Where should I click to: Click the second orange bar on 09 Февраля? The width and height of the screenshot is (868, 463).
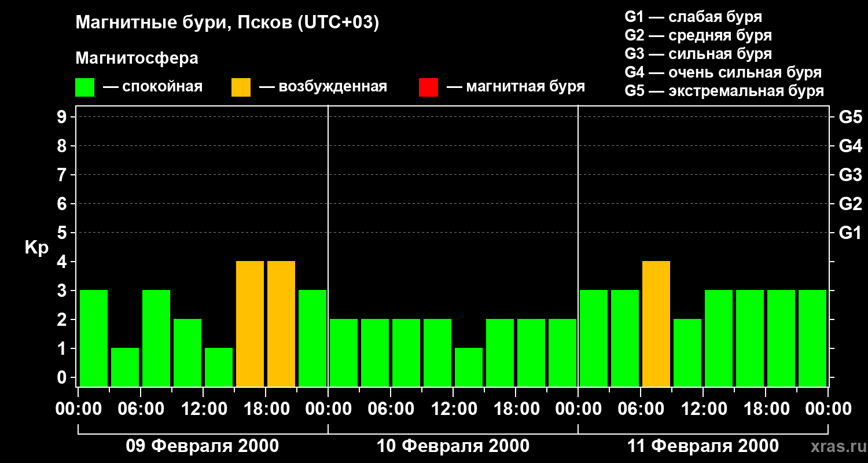281,324
